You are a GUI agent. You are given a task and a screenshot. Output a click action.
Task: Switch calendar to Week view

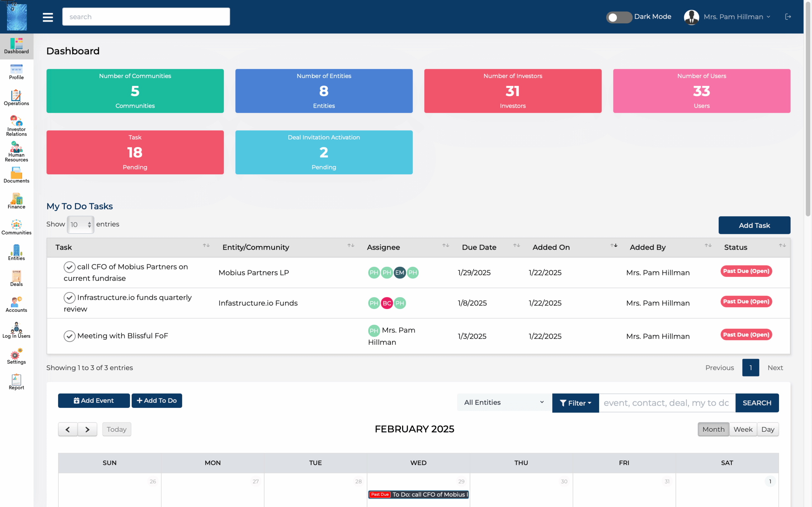point(743,429)
